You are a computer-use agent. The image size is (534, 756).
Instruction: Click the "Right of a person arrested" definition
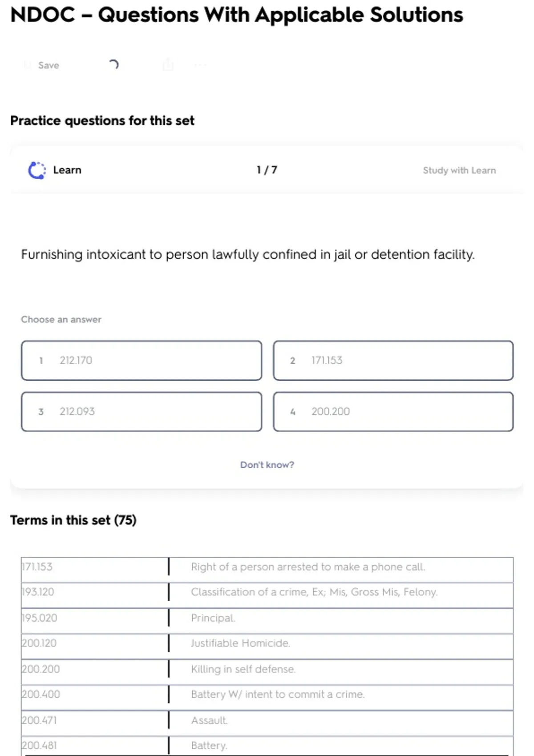point(308,567)
